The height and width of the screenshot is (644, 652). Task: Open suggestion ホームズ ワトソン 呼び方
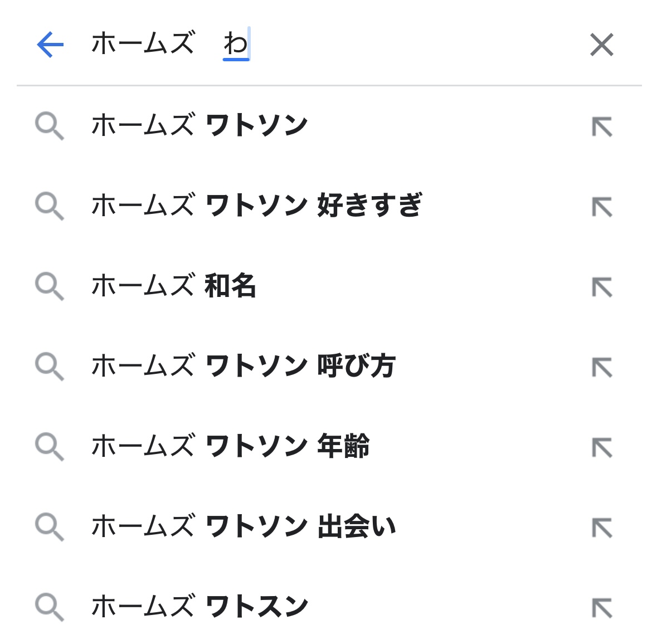(x=243, y=366)
